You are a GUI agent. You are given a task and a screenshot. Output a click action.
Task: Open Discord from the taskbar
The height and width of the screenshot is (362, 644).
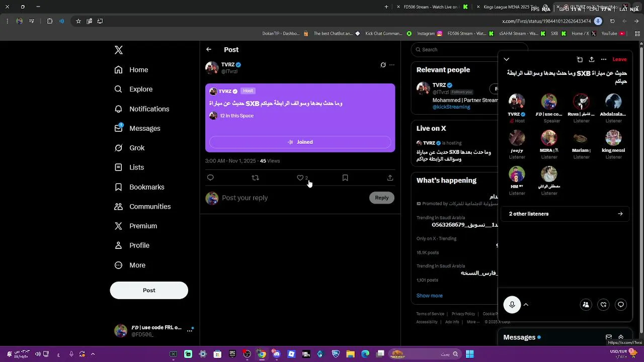coord(276,354)
